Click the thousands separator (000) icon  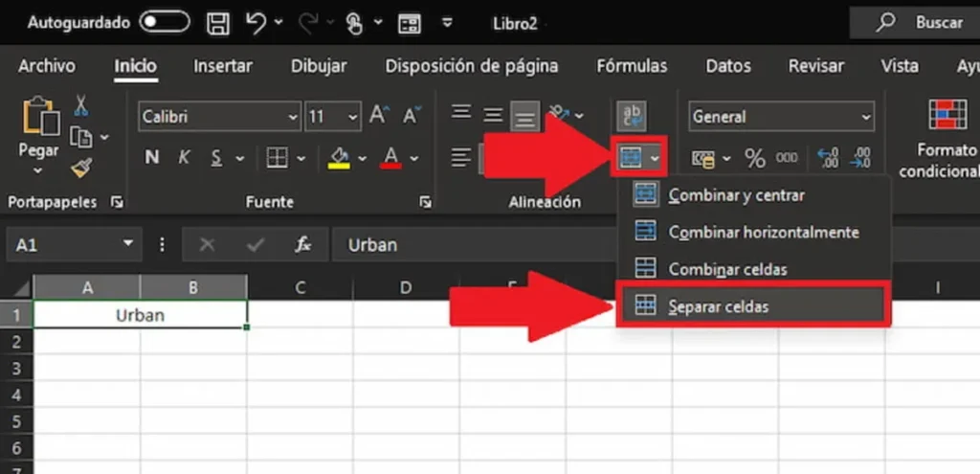coord(787,158)
